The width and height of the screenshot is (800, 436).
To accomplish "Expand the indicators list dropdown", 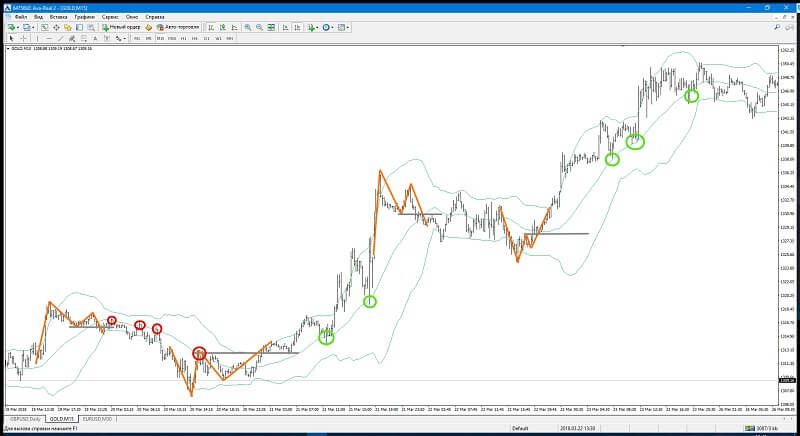I will pyautogui.click(x=317, y=28).
